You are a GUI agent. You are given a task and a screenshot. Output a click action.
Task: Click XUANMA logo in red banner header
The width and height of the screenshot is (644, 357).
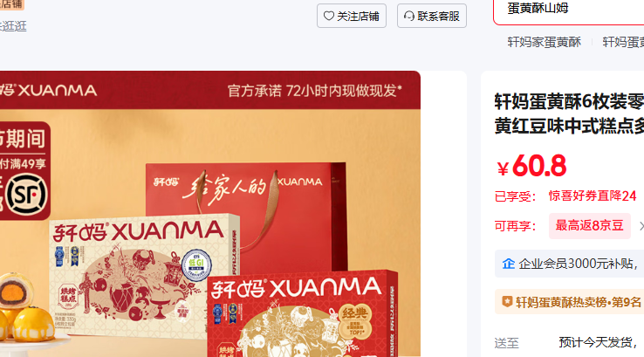coord(48,90)
